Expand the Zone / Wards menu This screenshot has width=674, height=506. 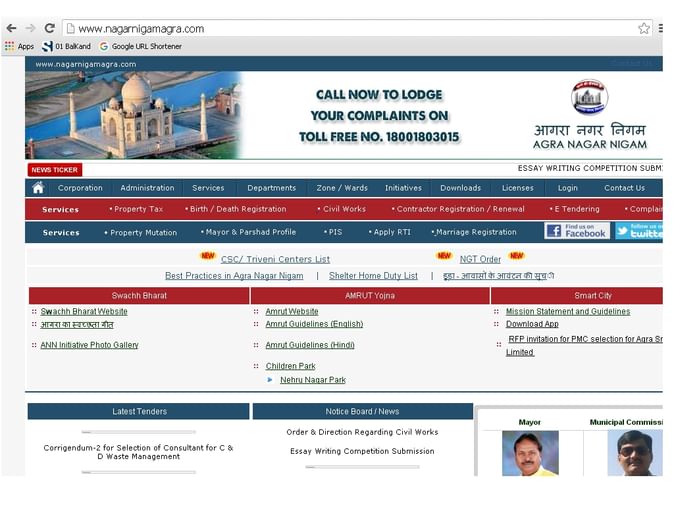342,188
